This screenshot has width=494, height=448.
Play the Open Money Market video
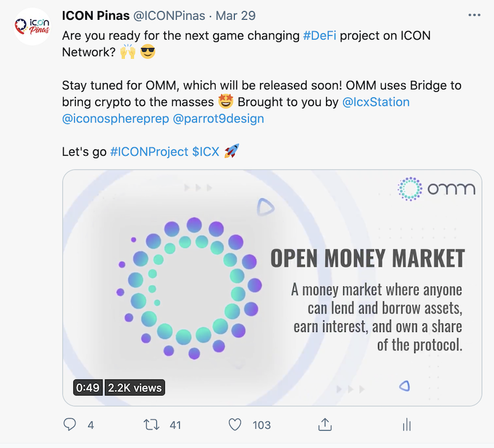(x=272, y=288)
